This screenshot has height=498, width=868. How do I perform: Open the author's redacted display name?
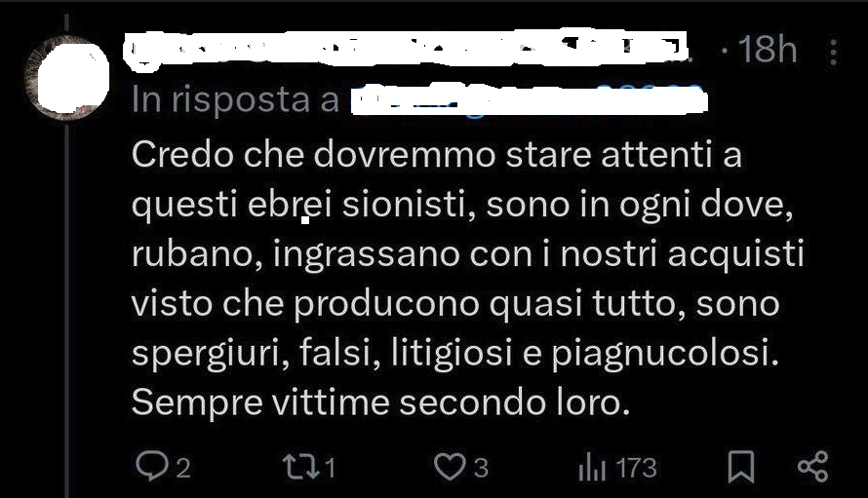pos(407,51)
